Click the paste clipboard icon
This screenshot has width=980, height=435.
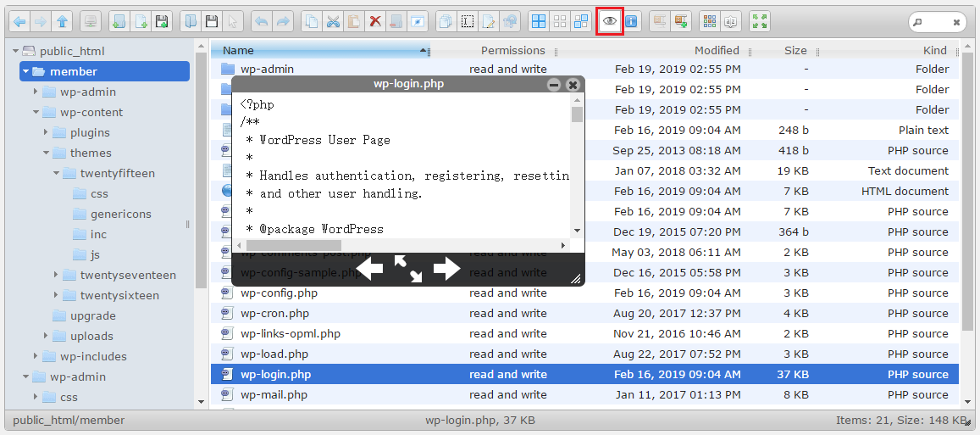[x=354, y=21]
